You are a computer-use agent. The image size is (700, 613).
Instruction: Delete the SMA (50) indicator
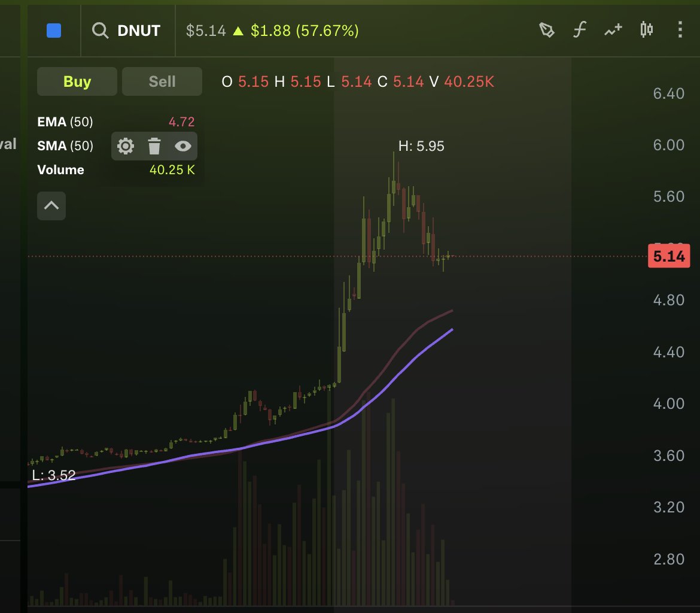[x=154, y=146]
